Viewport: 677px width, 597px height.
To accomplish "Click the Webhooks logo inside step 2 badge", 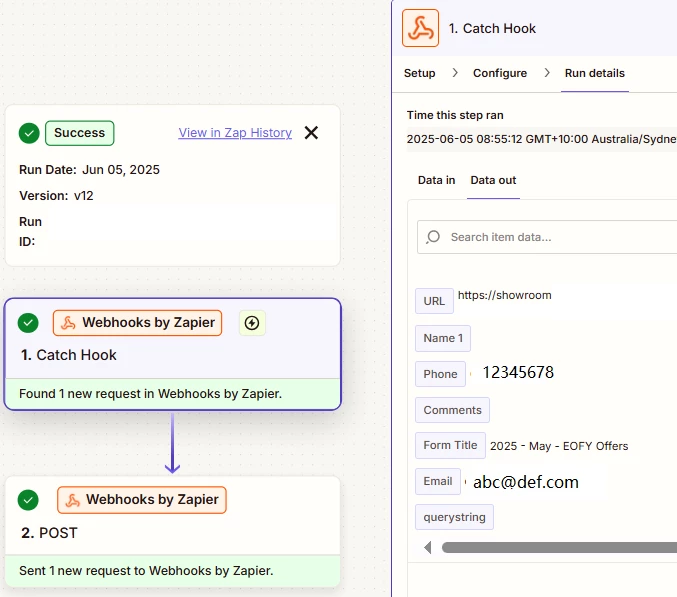I will (72, 500).
